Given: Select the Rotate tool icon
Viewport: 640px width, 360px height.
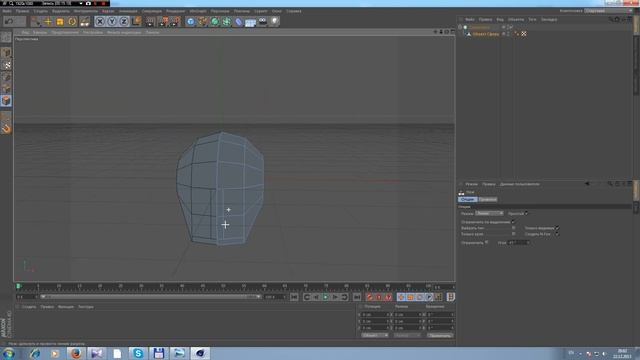Looking at the screenshot, I should click(72, 22).
